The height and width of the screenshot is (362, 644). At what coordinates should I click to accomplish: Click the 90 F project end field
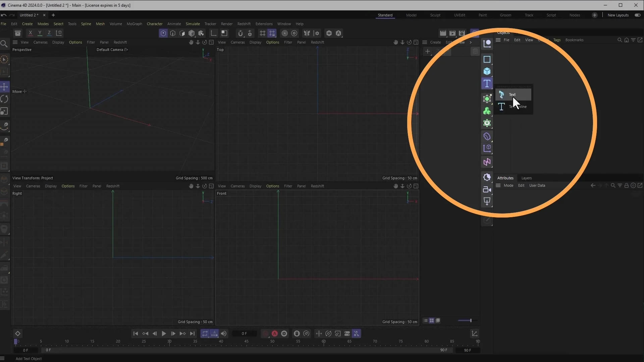(467, 350)
